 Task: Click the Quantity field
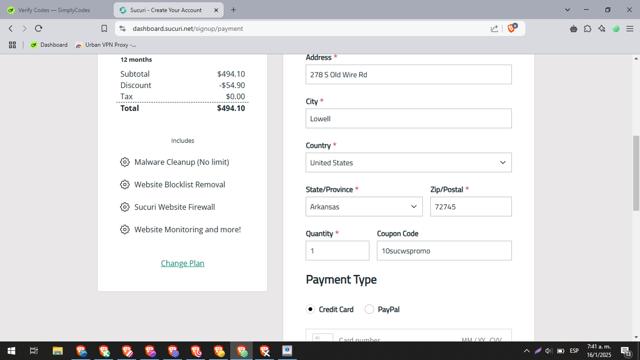[337, 251]
